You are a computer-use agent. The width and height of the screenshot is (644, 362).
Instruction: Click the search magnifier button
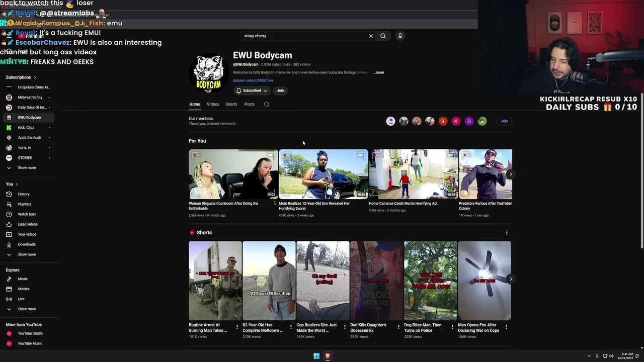(383, 36)
